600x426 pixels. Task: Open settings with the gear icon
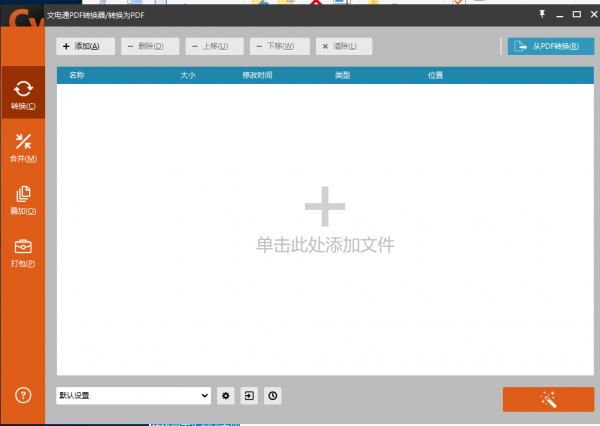click(x=226, y=395)
